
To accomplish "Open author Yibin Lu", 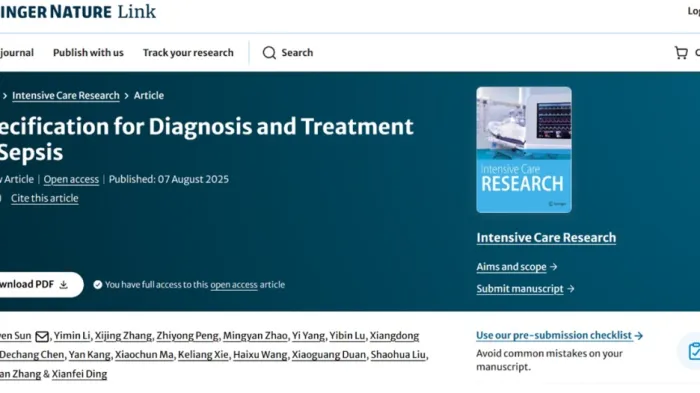I will 347,336.
